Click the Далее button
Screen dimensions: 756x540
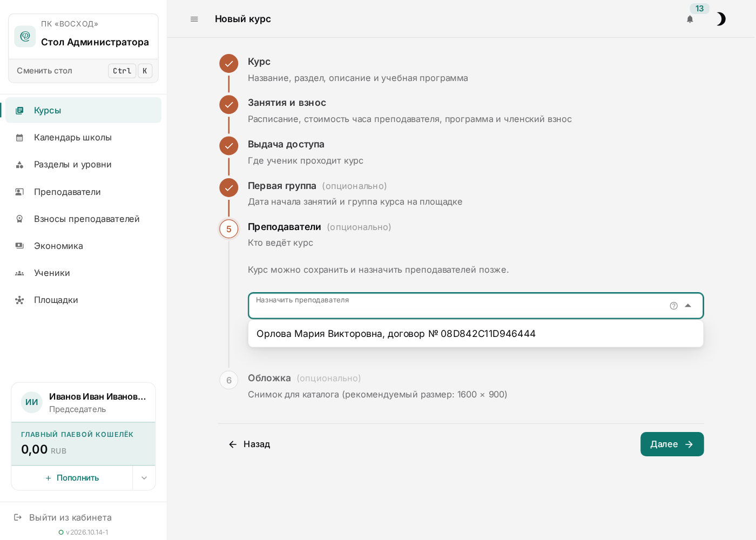coord(672,444)
